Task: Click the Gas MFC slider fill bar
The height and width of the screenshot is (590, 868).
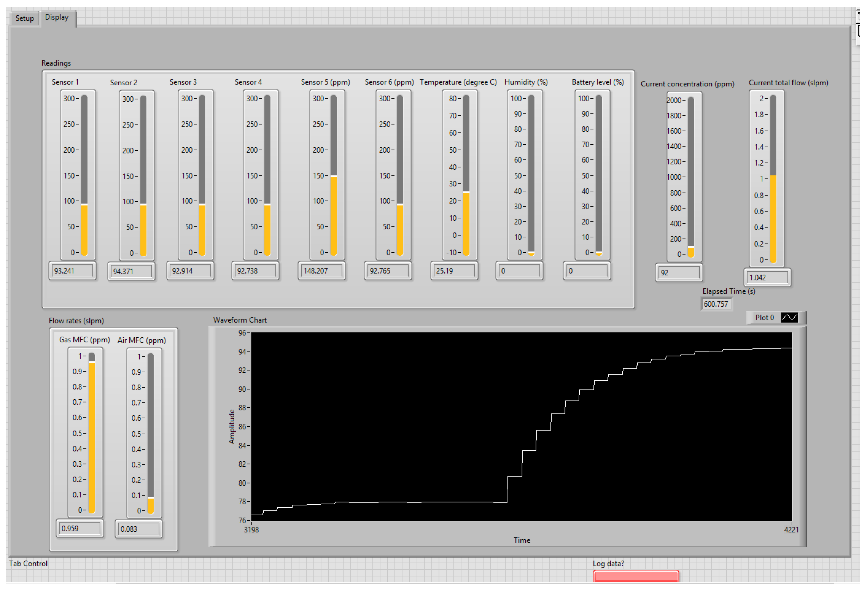Action: (x=92, y=437)
